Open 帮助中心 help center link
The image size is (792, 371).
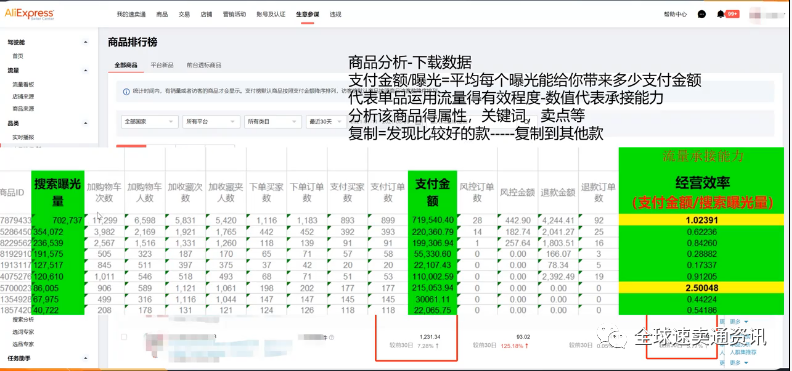(x=675, y=15)
